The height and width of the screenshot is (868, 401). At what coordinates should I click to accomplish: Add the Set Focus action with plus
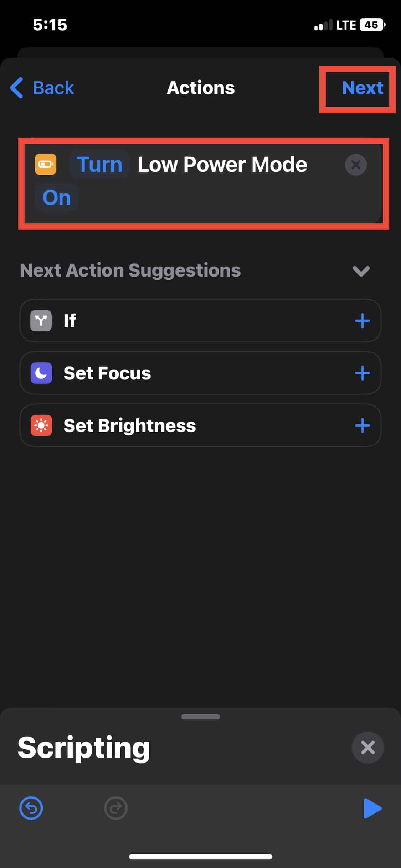point(362,373)
